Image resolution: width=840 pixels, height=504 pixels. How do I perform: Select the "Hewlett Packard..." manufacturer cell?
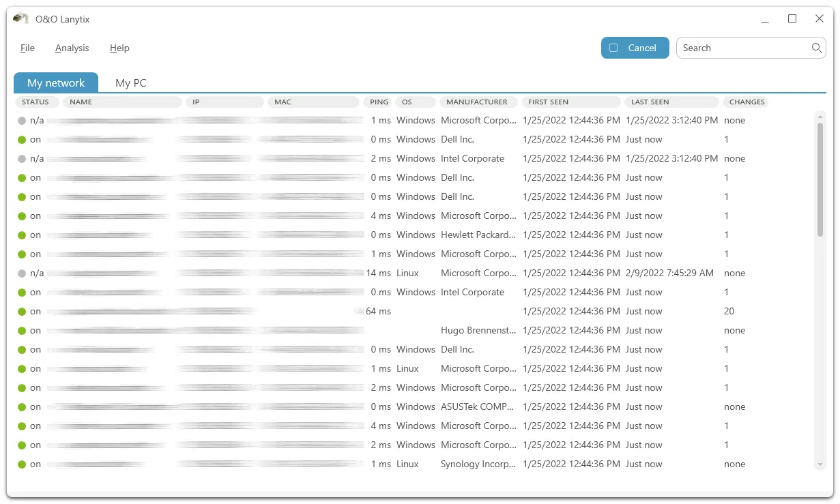click(478, 235)
